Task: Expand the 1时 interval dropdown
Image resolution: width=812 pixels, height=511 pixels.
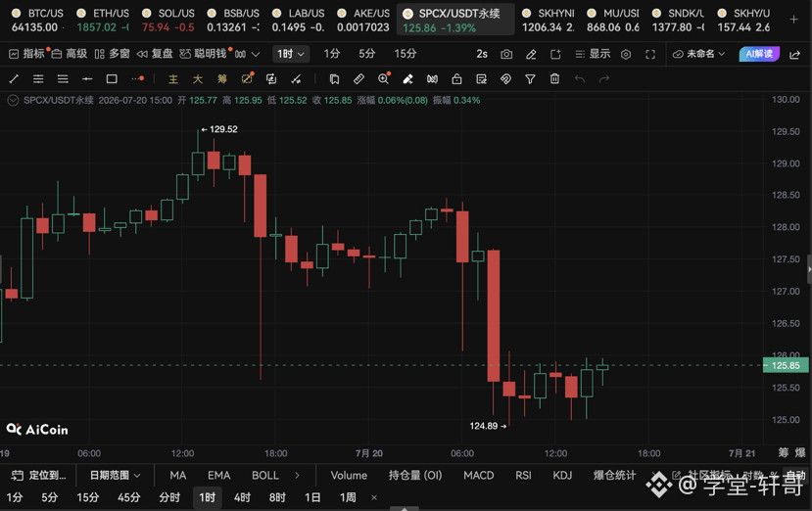Action: 291,54
